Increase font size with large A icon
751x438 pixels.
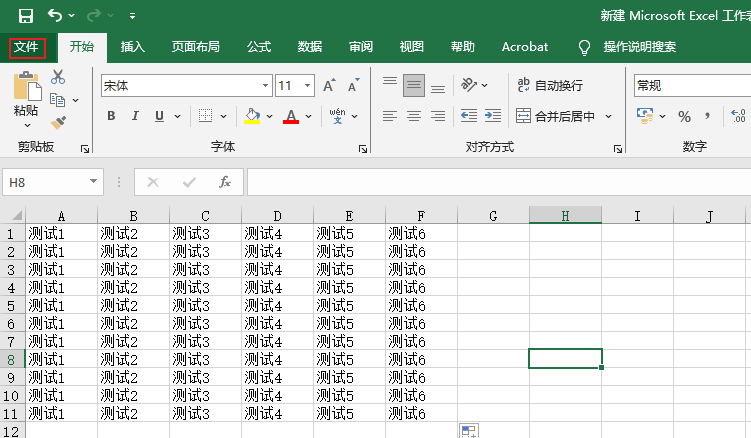pyautogui.click(x=329, y=86)
